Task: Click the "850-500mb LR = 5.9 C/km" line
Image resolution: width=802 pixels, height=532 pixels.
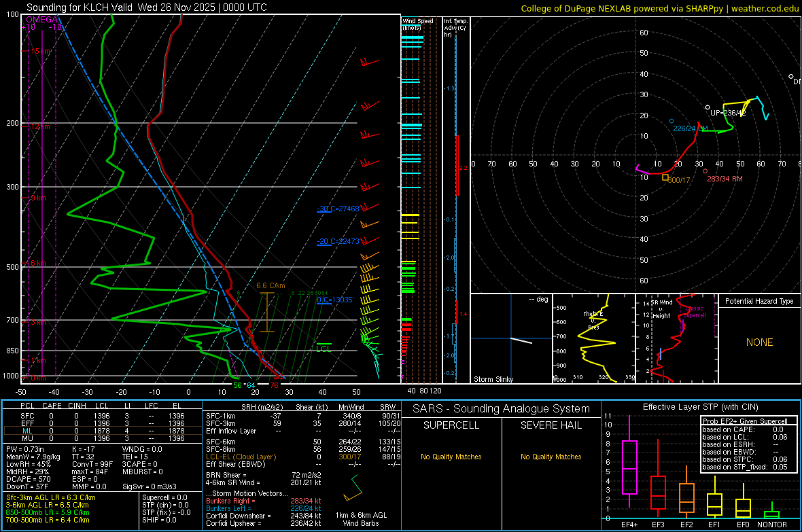Action: (x=48, y=512)
